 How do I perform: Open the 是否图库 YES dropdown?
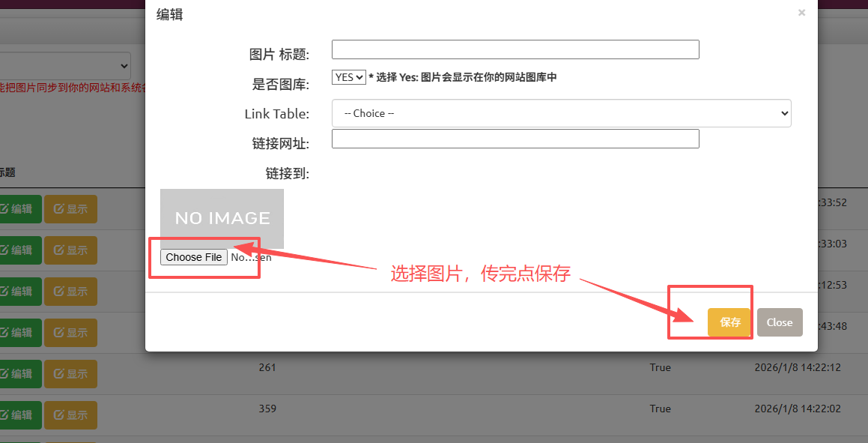tap(348, 76)
